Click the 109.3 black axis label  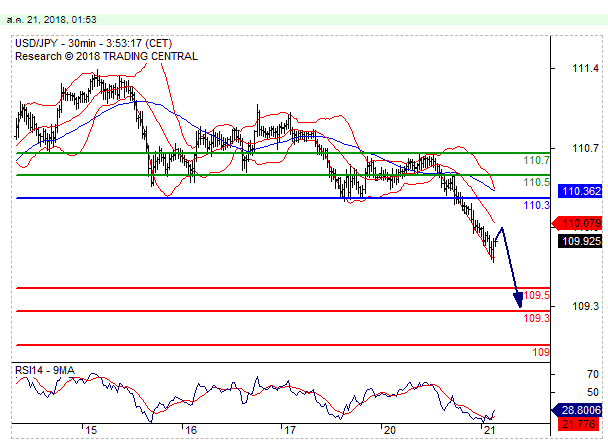click(586, 306)
